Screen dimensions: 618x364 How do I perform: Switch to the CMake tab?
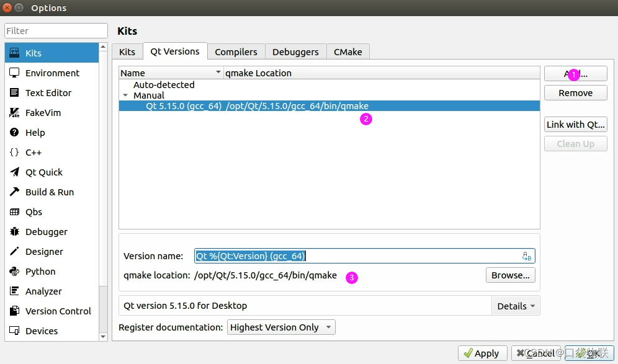(348, 52)
